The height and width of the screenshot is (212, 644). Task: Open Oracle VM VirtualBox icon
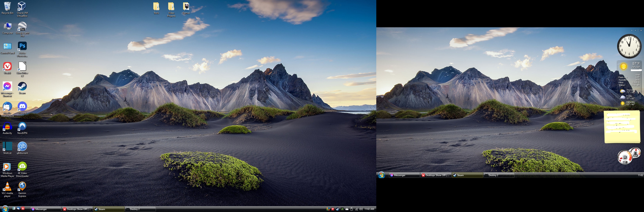[22, 6]
